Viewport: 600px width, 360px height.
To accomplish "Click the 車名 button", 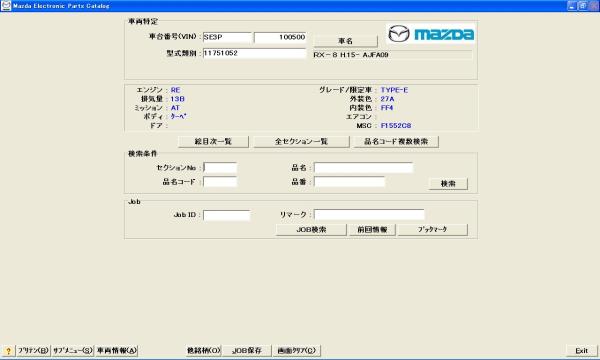I will pyautogui.click(x=346, y=41).
